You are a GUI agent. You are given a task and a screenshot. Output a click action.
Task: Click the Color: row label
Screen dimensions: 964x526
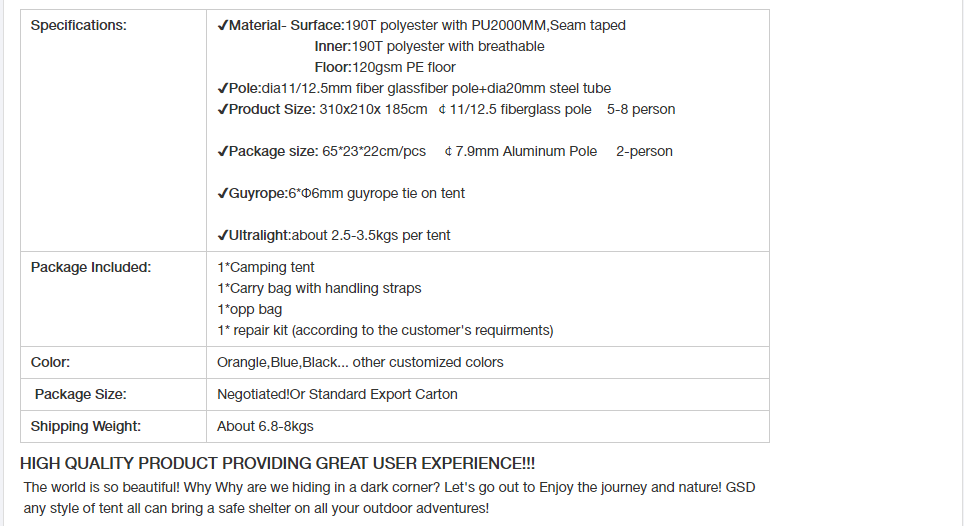click(x=50, y=363)
